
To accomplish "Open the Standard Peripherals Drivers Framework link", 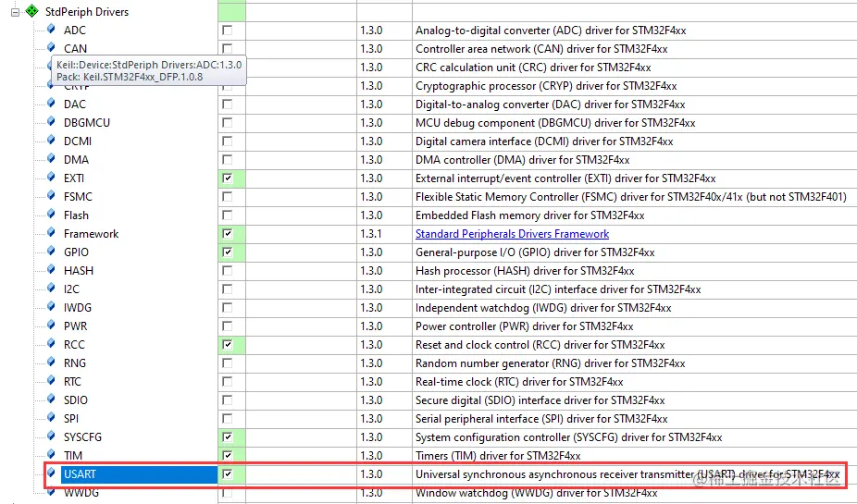I will (x=512, y=234).
